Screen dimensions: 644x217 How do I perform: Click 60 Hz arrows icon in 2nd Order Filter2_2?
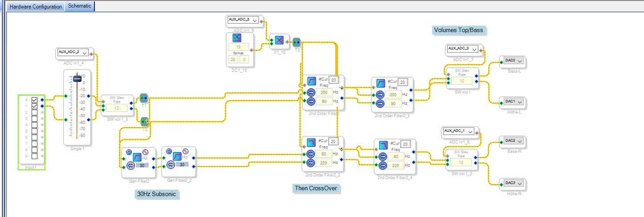click(311, 154)
